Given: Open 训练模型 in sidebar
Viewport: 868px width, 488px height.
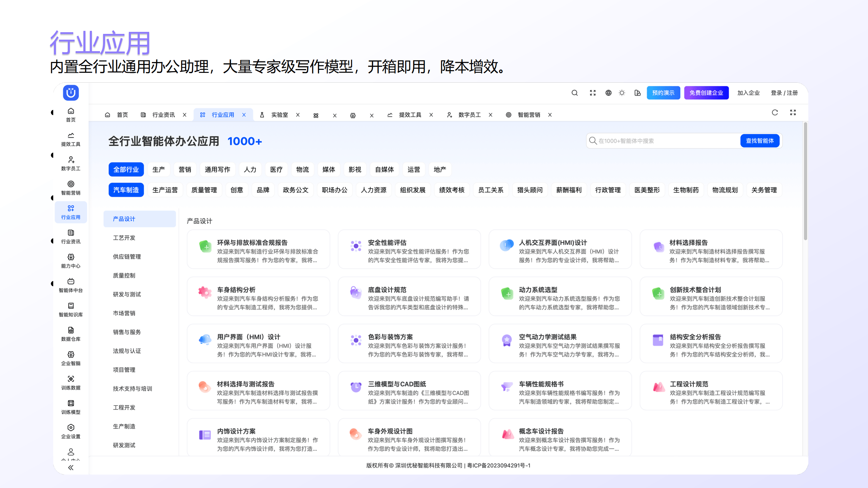Looking at the screenshot, I should click(71, 407).
